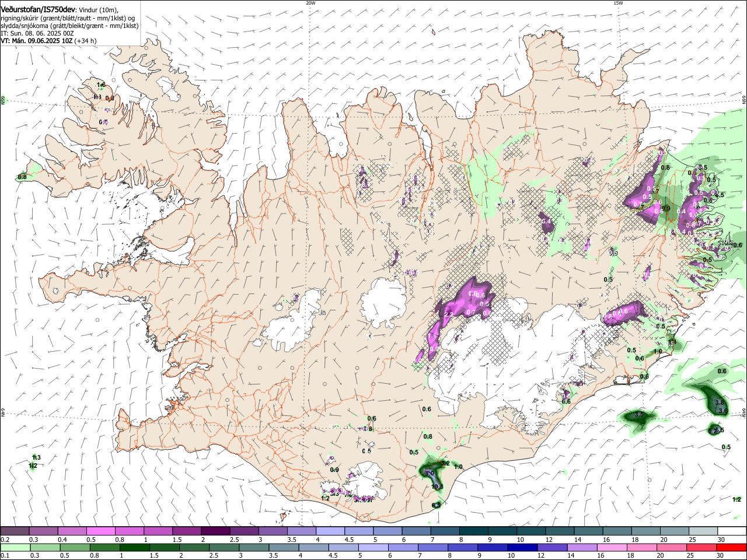Viewport: 747px width, 560px height.
Task: Click the 8.0 precipitation value on the south coast
Action: coord(430,473)
